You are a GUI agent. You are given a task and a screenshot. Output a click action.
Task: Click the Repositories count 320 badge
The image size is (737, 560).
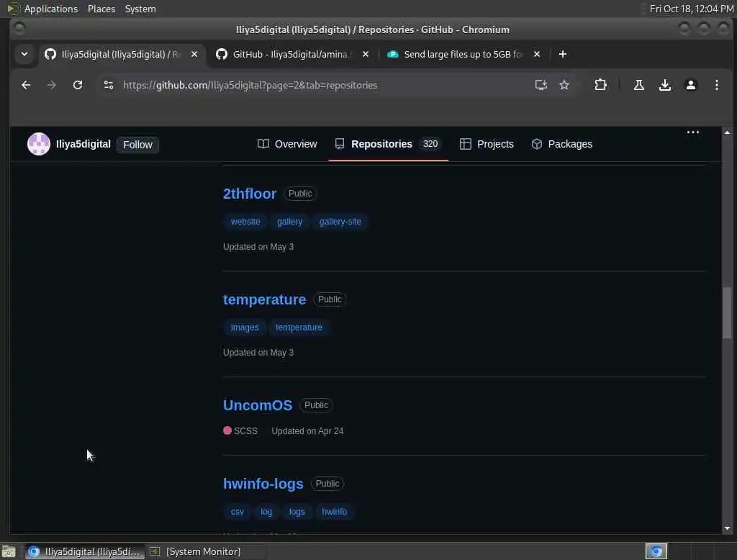[x=430, y=144]
